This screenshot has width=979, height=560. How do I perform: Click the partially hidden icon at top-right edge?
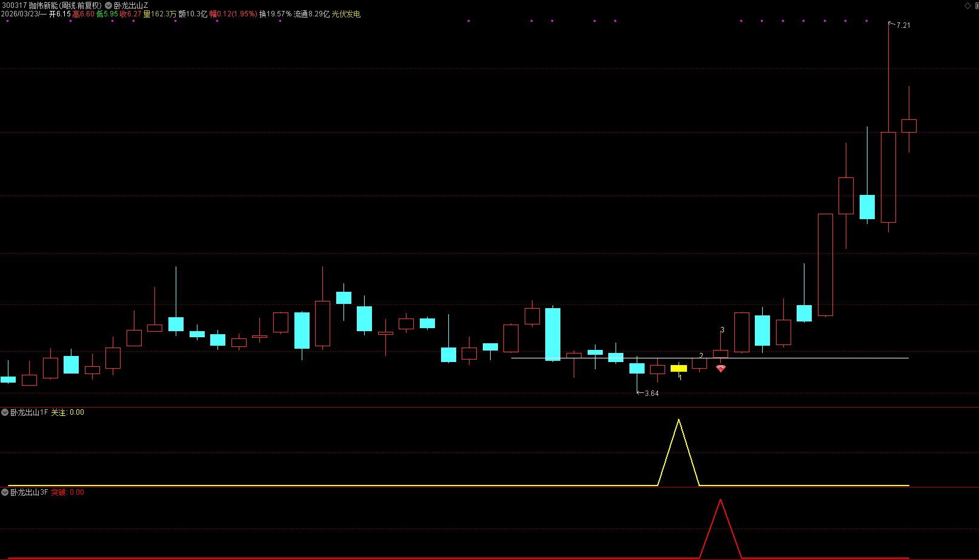point(977,5)
